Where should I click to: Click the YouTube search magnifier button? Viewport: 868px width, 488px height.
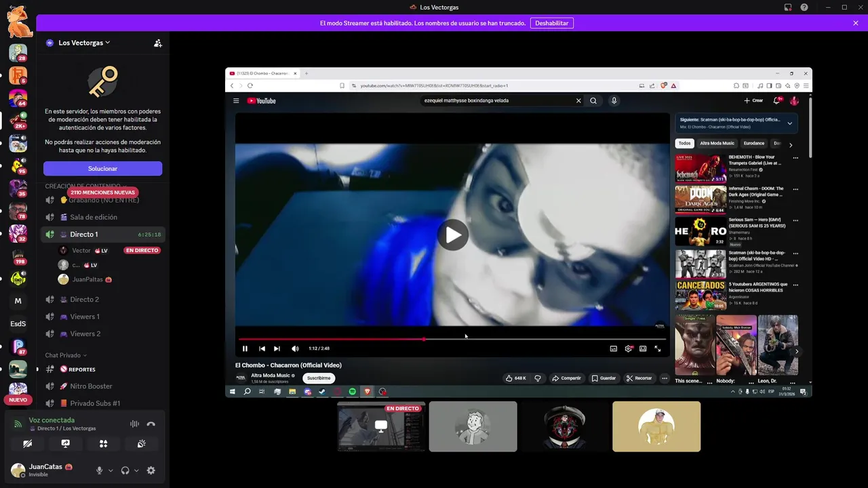tap(593, 100)
